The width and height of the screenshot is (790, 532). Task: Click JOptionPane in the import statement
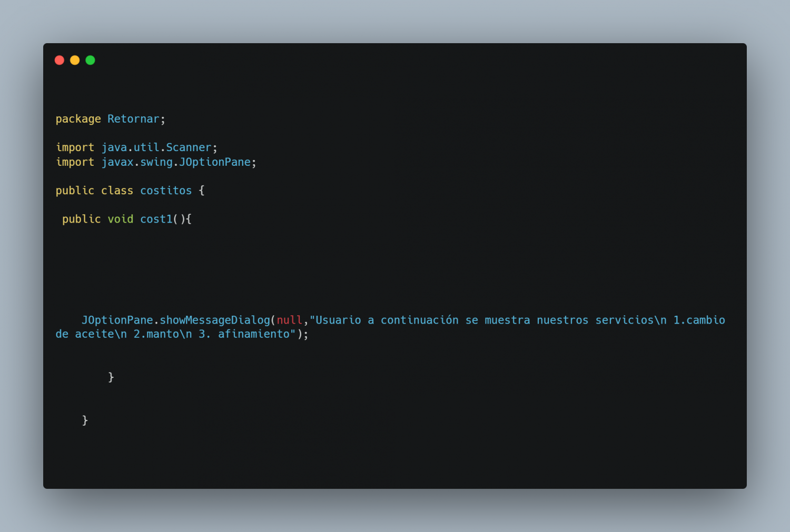(x=215, y=162)
